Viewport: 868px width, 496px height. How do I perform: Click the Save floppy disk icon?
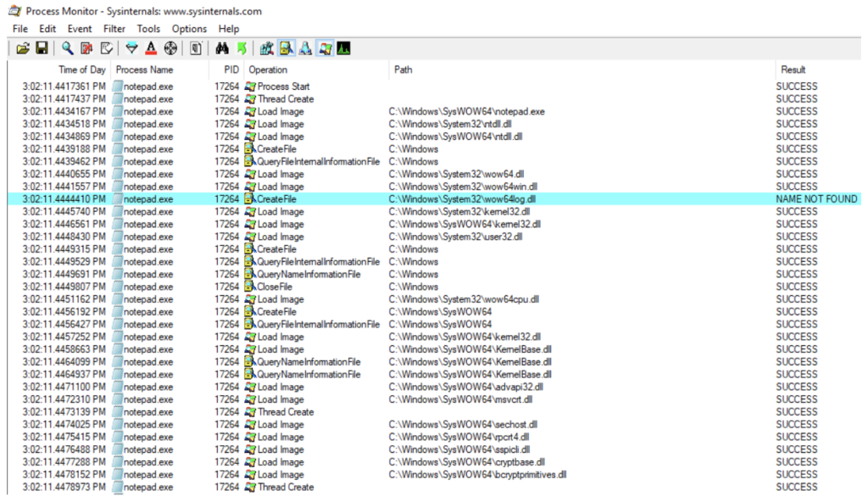[x=41, y=48]
